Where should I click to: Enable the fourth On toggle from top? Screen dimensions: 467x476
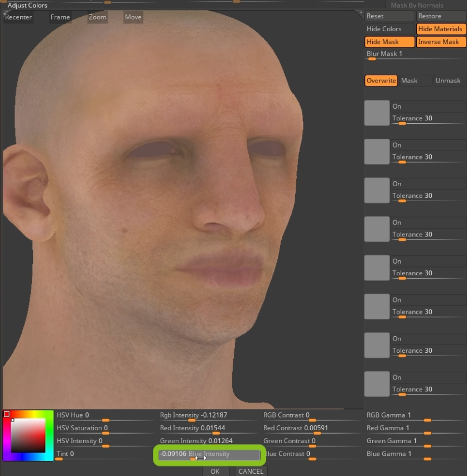[429, 222]
